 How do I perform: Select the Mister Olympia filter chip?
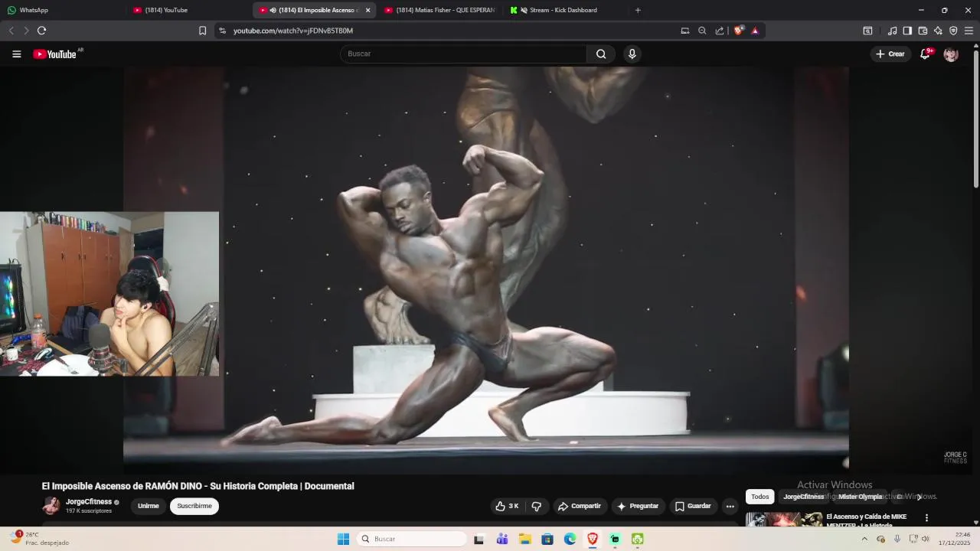pyautogui.click(x=860, y=497)
